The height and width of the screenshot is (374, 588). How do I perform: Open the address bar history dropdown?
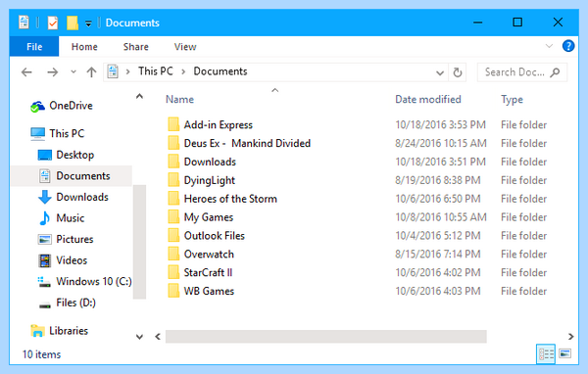pos(440,72)
